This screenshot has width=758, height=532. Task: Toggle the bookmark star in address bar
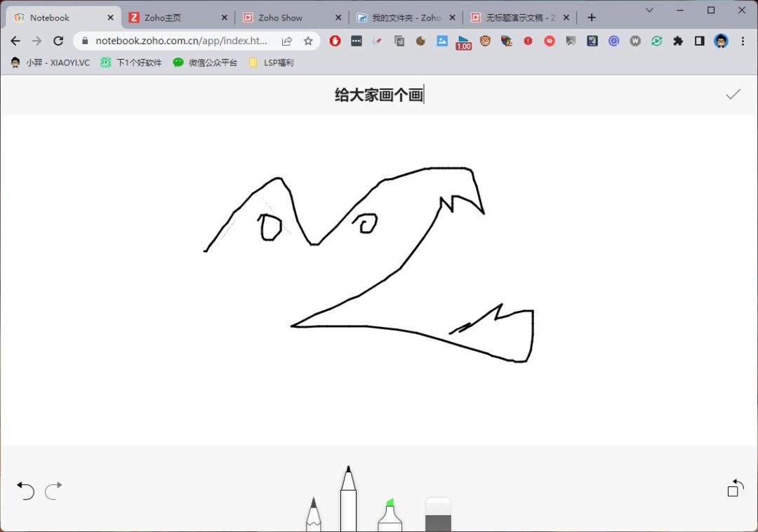tap(309, 41)
